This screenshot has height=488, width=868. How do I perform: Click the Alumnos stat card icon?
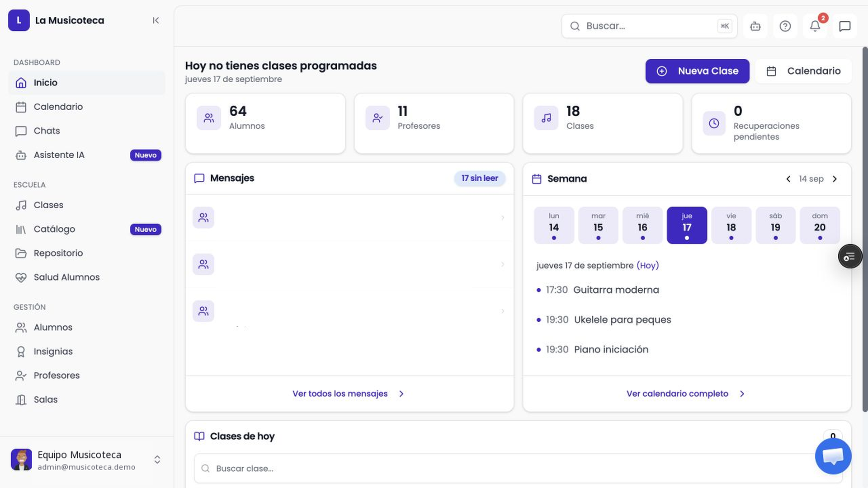(x=209, y=118)
